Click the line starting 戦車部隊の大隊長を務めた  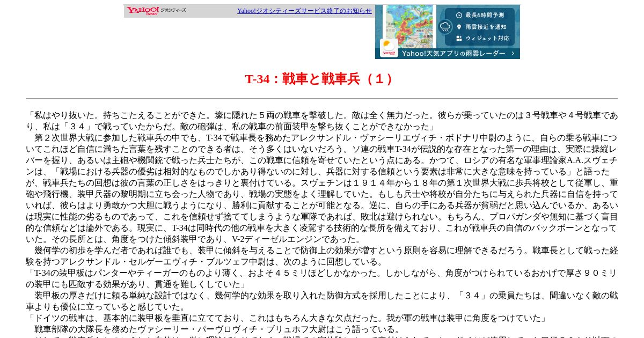click(218, 329)
